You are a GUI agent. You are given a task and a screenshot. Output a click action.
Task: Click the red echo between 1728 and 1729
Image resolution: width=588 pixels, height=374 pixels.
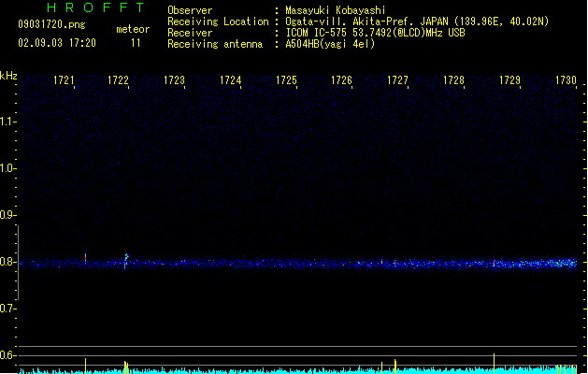pyautogui.click(x=494, y=262)
